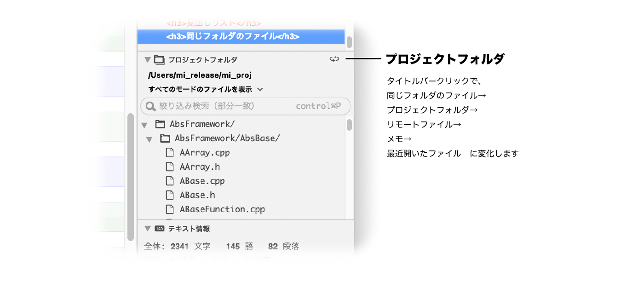This screenshot has height=288, width=644.
Task: Focus the 絞り込み検索 filter search field
Action: click(225, 106)
